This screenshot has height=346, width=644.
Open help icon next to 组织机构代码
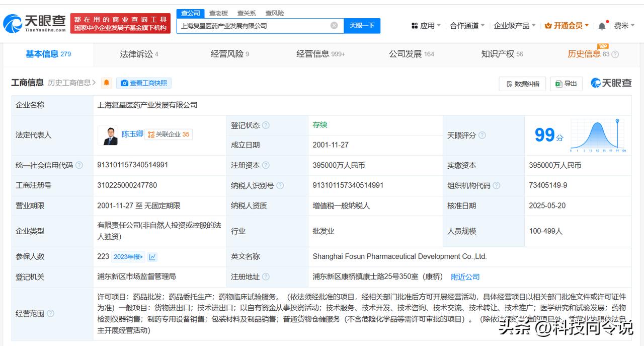coord(496,186)
